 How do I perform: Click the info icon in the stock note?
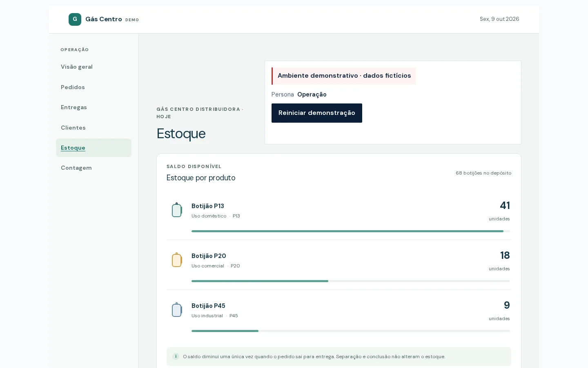(x=176, y=357)
